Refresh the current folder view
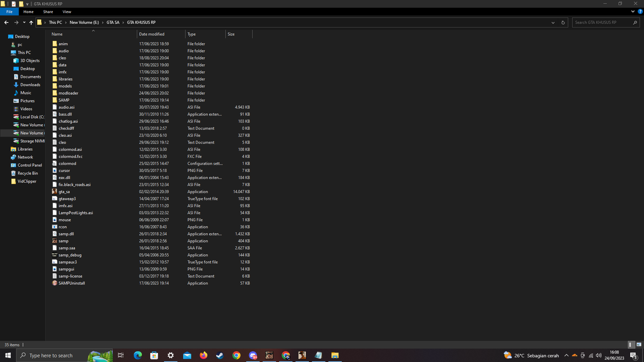Image resolution: width=644 pixels, height=362 pixels. pyautogui.click(x=563, y=23)
